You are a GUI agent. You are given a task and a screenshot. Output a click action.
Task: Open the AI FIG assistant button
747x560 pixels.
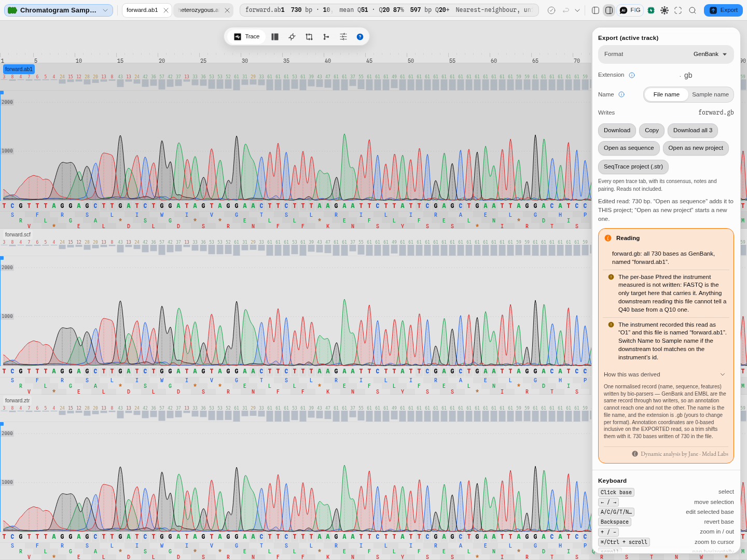point(630,10)
